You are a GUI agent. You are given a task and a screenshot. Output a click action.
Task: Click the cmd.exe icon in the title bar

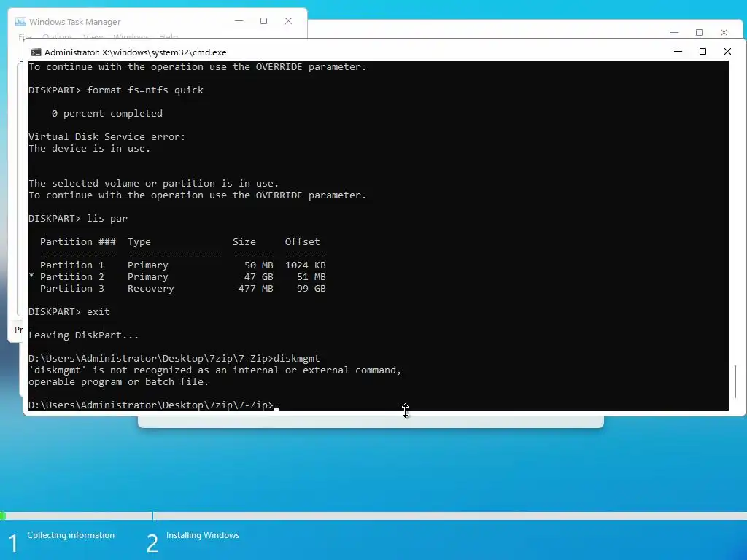point(36,52)
